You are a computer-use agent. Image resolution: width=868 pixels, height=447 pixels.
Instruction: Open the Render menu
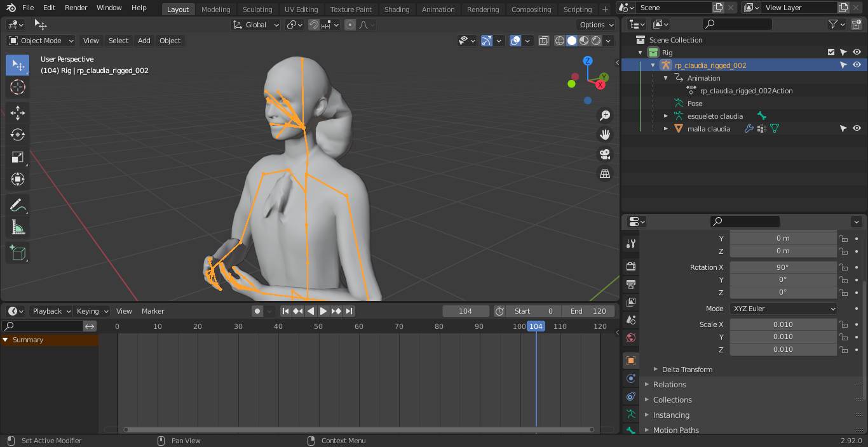(x=76, y=8)
